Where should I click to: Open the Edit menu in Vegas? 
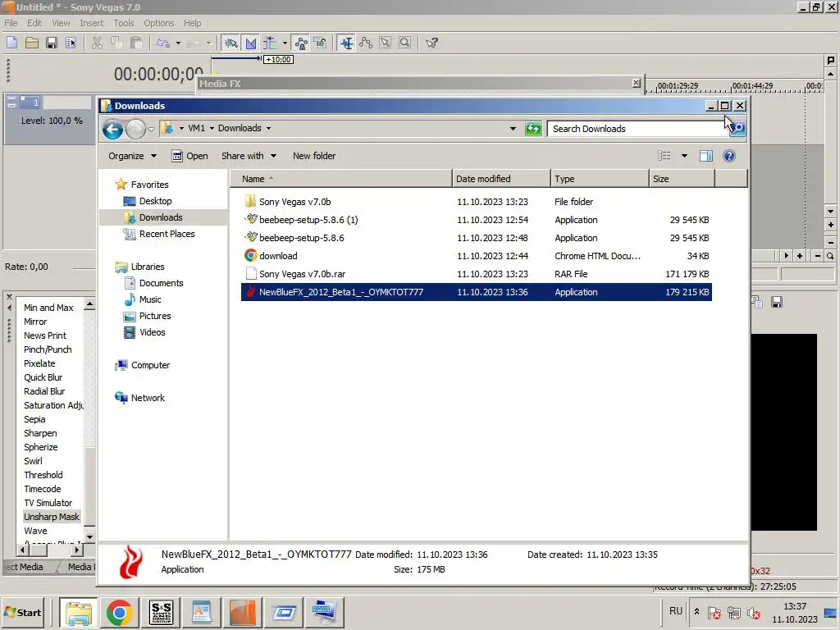click(x=34, y=23)
